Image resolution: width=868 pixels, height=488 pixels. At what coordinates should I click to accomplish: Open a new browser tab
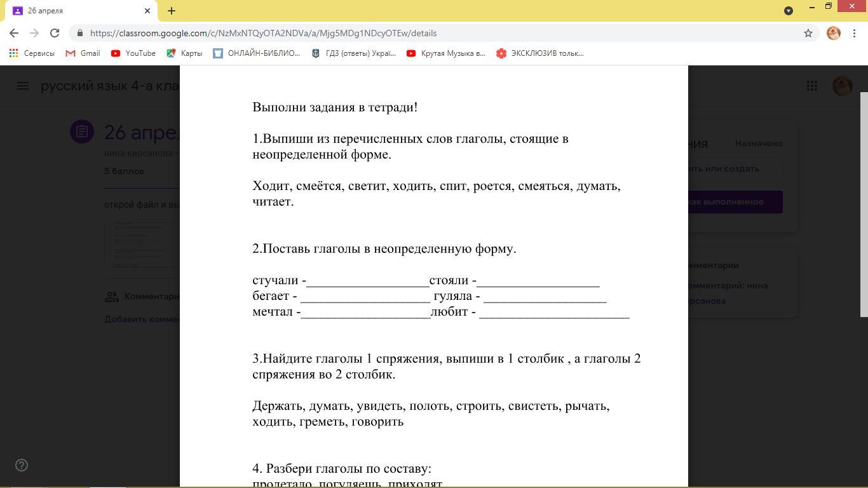(172, 11)
